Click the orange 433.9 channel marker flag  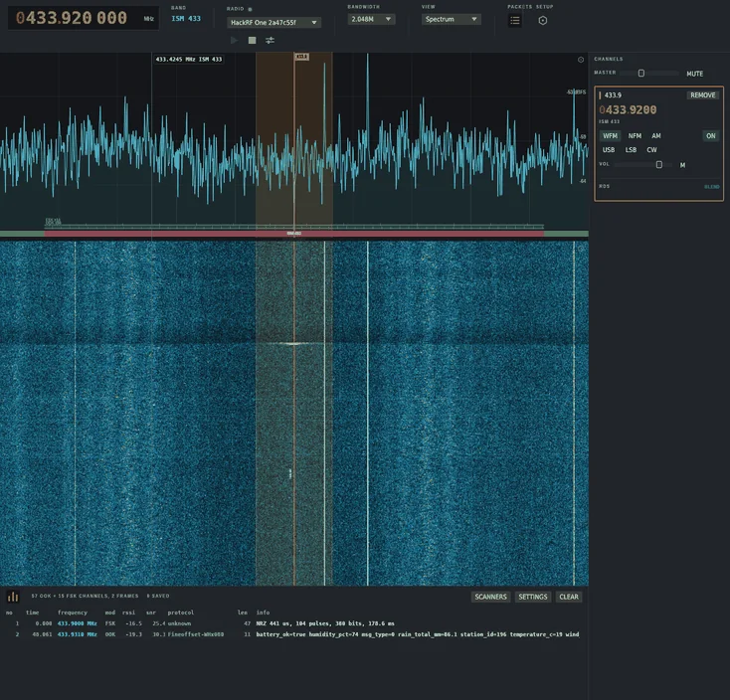click(x=301, y=57)
